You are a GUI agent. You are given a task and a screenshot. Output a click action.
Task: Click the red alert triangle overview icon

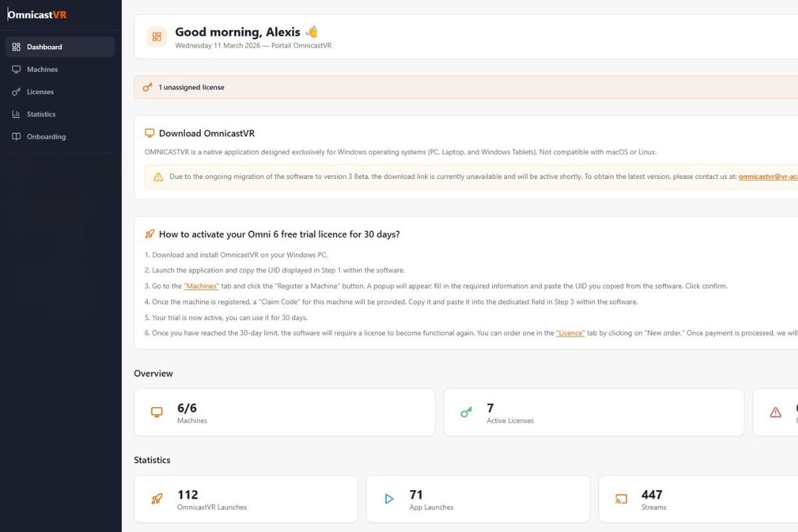775,412
